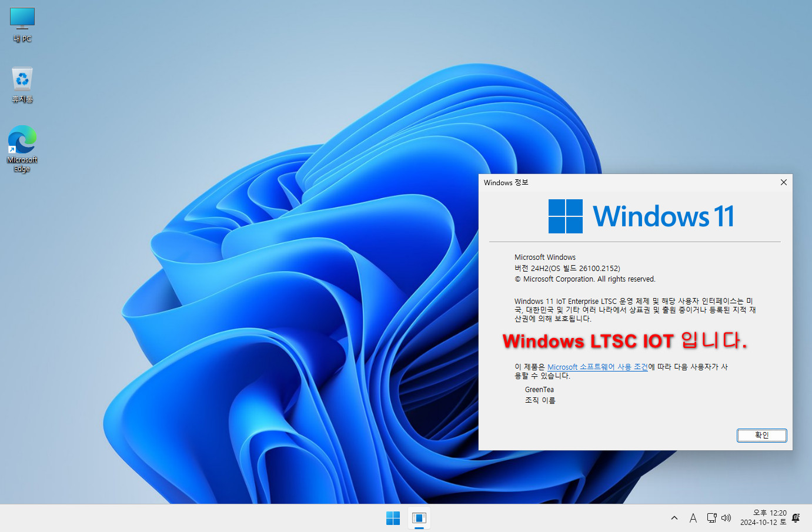Click the Windows 11 logo in dialog
The width and height of the screenshot is (812, 532).
click(641, 216)
